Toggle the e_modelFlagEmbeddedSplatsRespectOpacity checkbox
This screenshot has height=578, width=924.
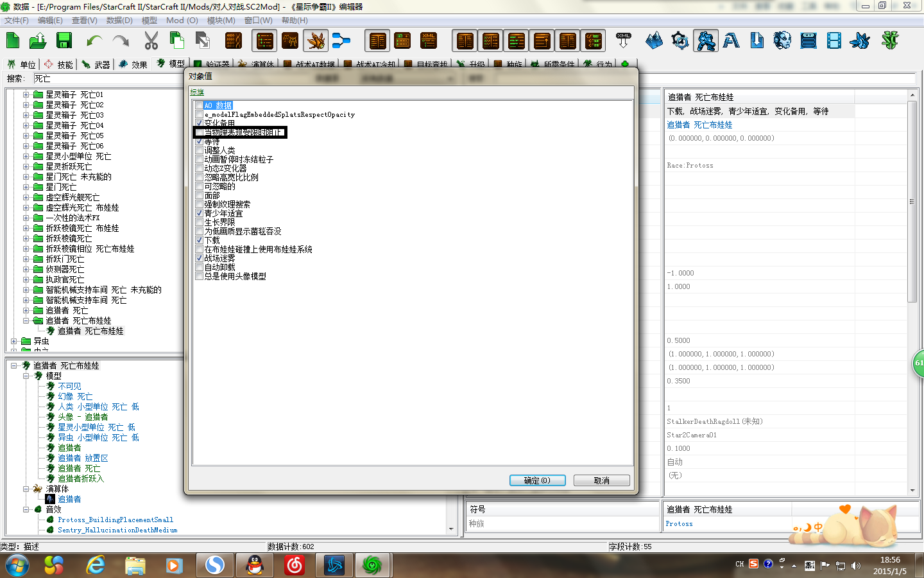199,114
